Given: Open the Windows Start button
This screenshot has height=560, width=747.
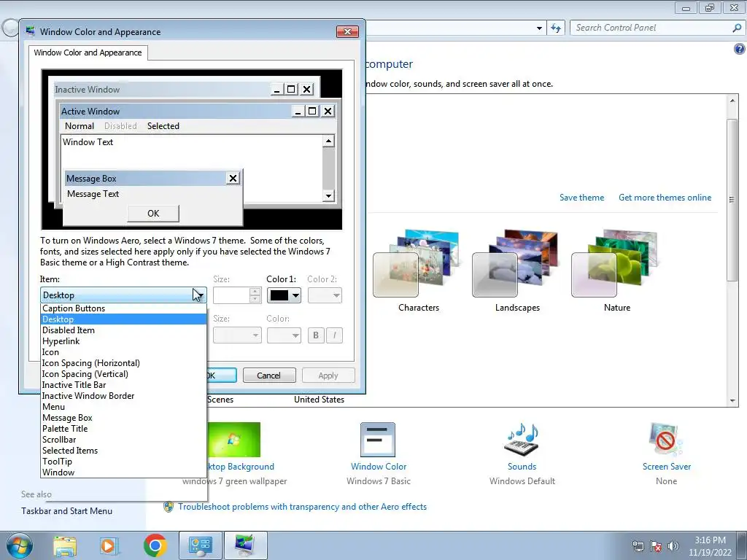Looking at the screenshot, I should (x=19, y=545).
